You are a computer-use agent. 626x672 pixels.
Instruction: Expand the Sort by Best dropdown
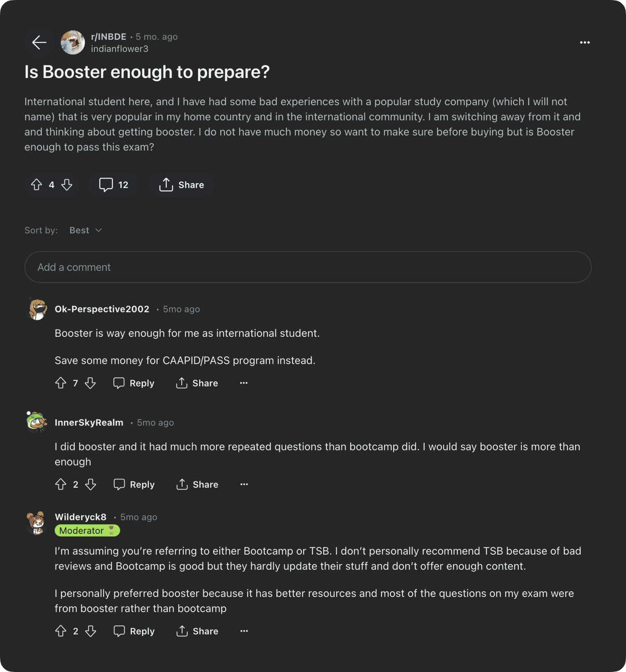click(86, 230)
